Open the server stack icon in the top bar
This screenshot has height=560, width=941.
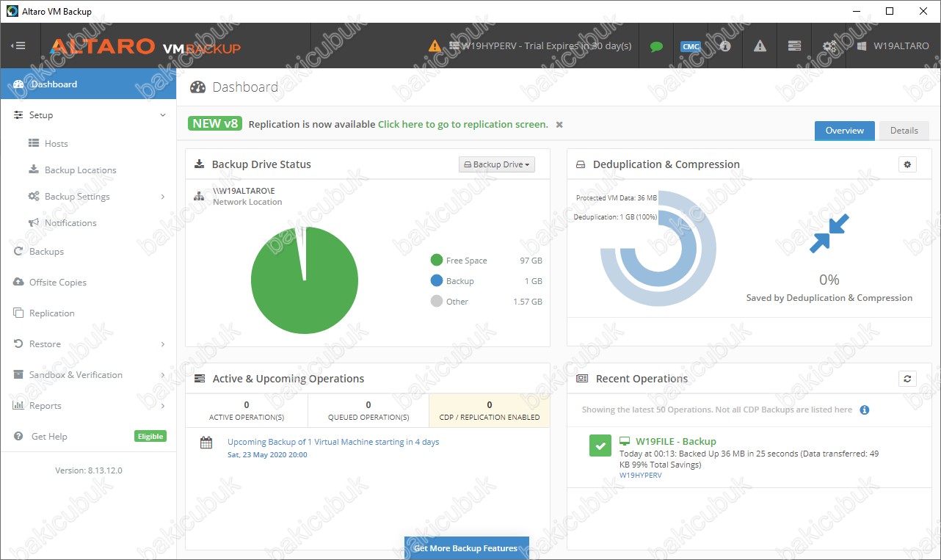(x=794, y=46)
